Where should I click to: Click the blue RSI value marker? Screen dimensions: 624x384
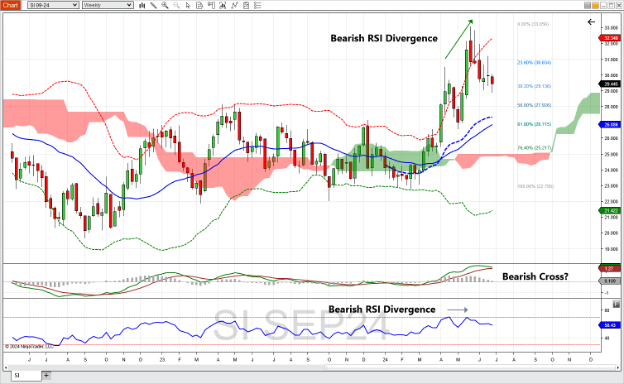tap(609, 325)
